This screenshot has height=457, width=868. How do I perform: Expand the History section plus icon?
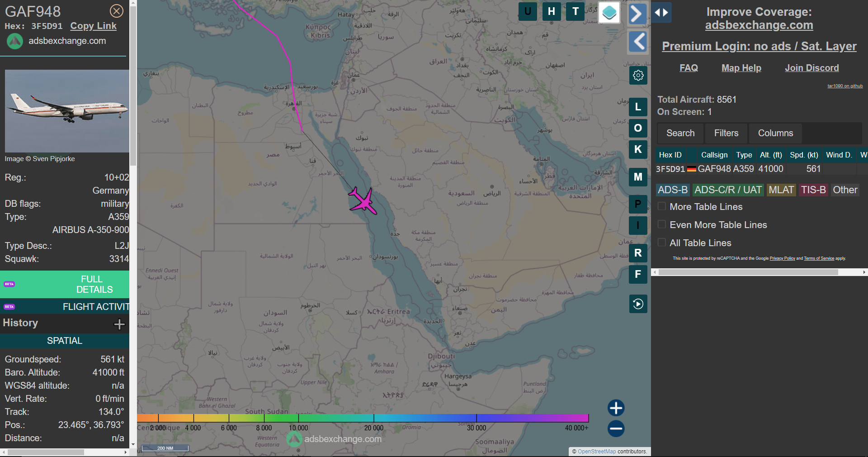click(x=119, y=324)
